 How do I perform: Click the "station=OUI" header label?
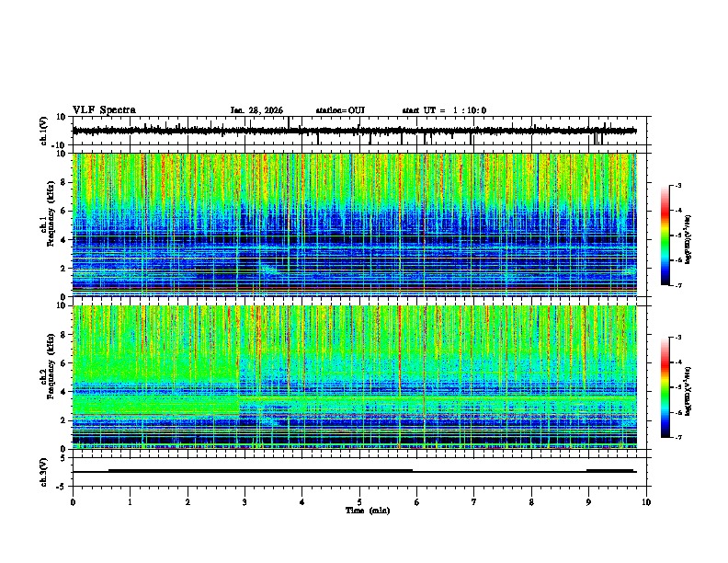pos(340,110)
